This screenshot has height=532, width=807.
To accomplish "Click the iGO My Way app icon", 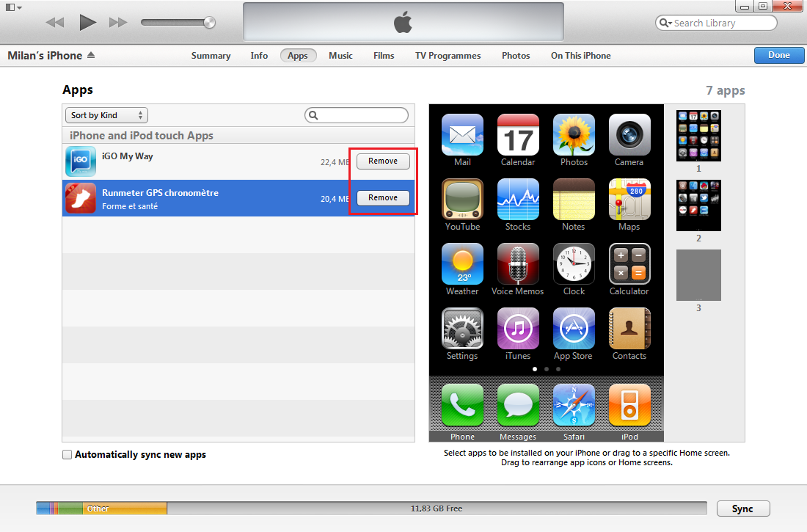I will coord(80,161).
